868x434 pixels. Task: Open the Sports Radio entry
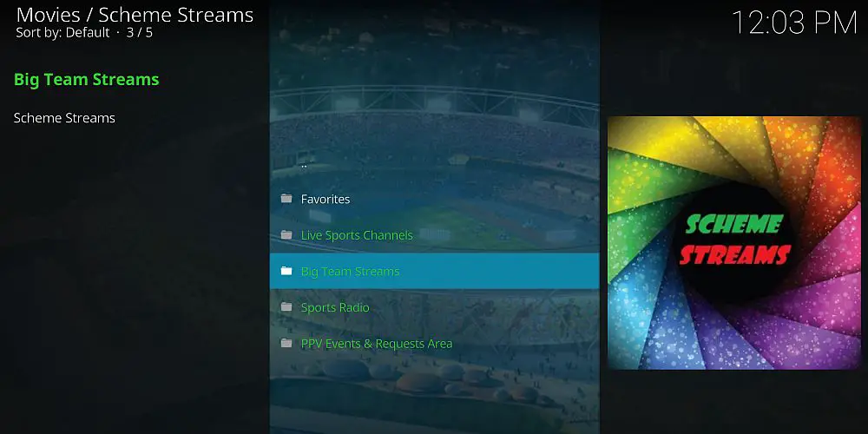pyautogui.click(x=435, y=307)
